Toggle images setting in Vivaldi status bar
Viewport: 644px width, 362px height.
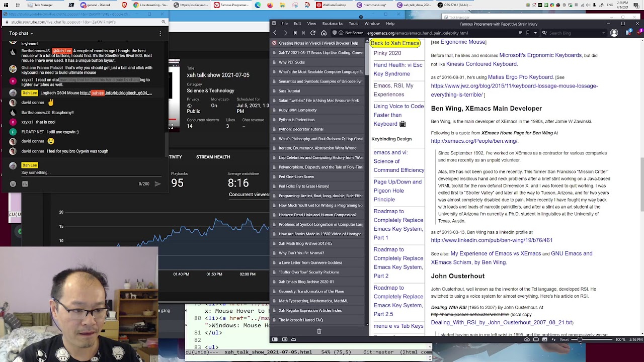(545, 339)
